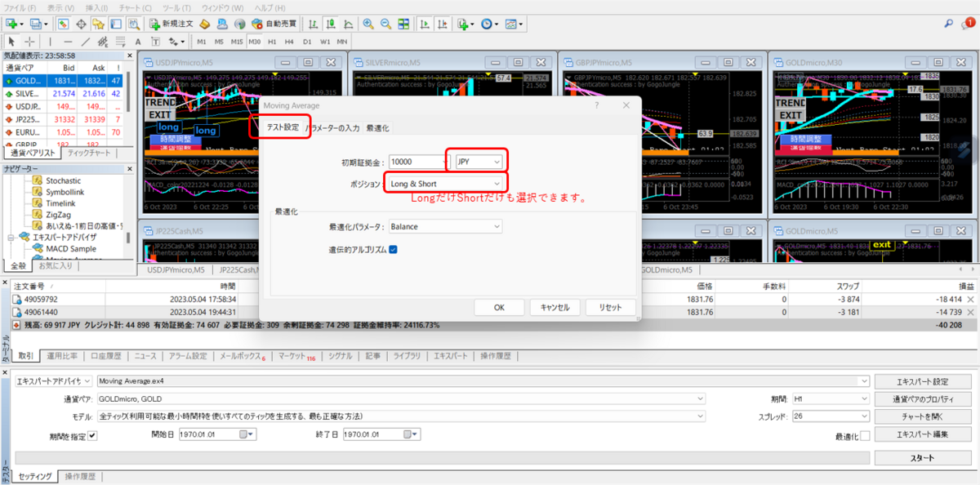
Task: Collapse the エキスパートアドバイザ tree node
Action: [x=11, y=237]
